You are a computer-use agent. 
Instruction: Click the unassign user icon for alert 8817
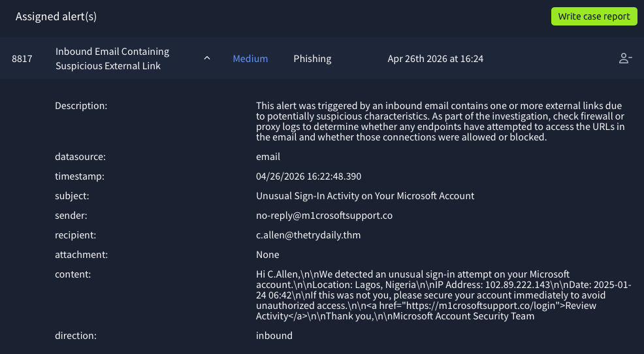[x=625, y=58]
